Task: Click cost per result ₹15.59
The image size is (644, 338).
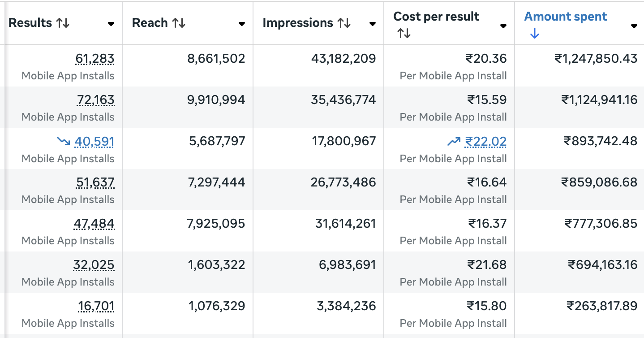Action: point(487,100)
